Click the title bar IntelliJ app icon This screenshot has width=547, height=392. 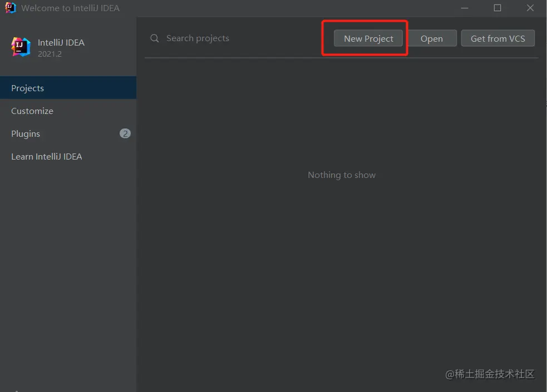click(x=11, y=8)
